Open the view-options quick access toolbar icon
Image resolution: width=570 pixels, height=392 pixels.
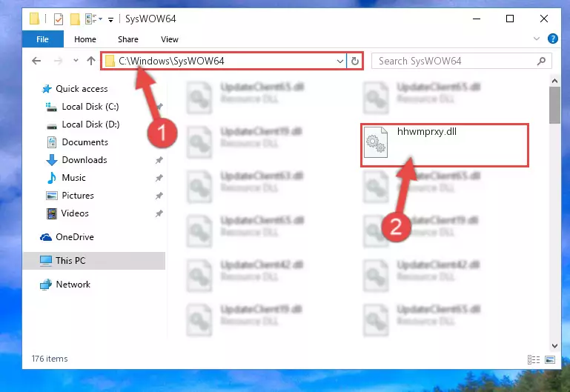click(93, 19)
